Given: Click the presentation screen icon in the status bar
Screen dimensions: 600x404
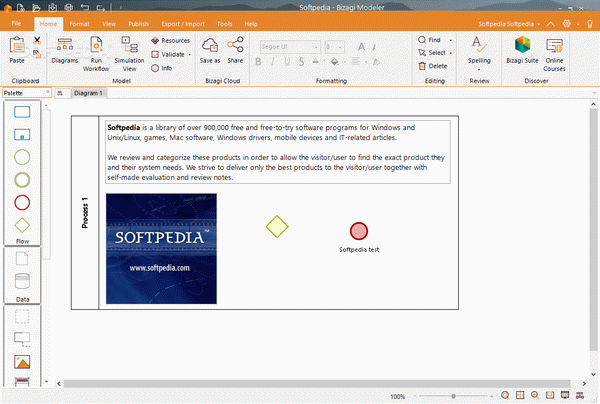Looking at the screenshot, I should tap(565, 395).
